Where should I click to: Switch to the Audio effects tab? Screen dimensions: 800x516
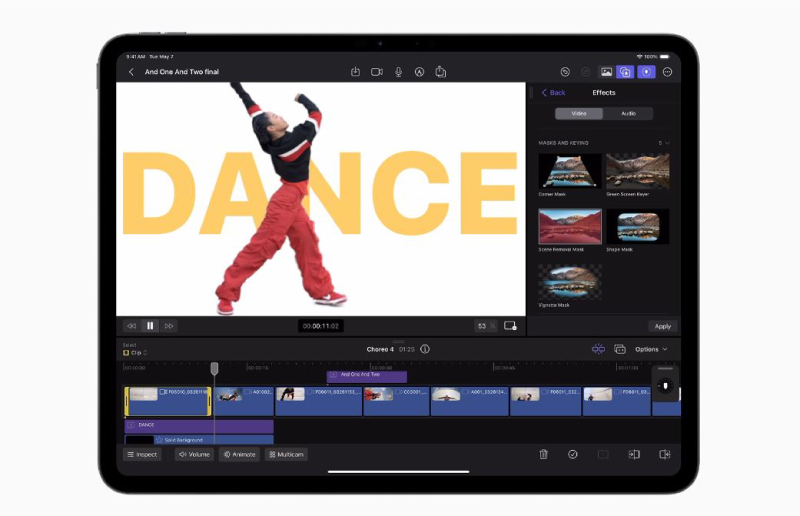coord(628,113)
